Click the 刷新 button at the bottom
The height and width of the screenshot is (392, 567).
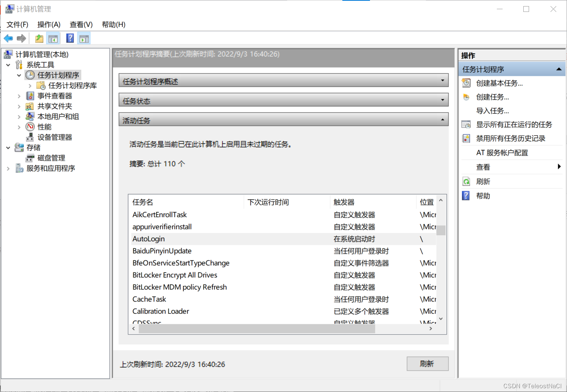point(427,363)
